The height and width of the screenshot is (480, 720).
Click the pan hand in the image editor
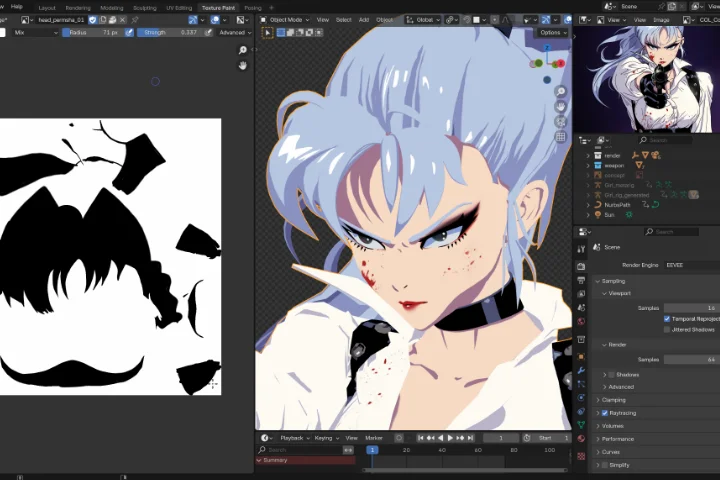[x=243, y=66]
